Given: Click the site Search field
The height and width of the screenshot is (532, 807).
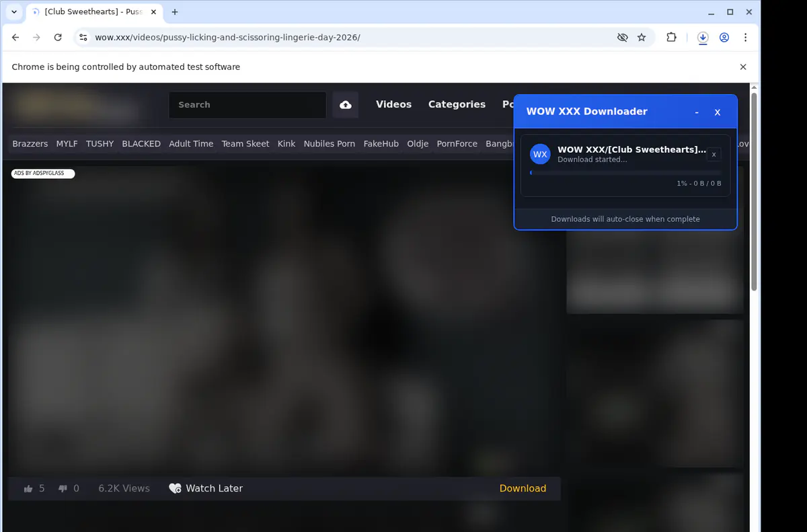Looking at the screenshot, I should tap(247, 105).
